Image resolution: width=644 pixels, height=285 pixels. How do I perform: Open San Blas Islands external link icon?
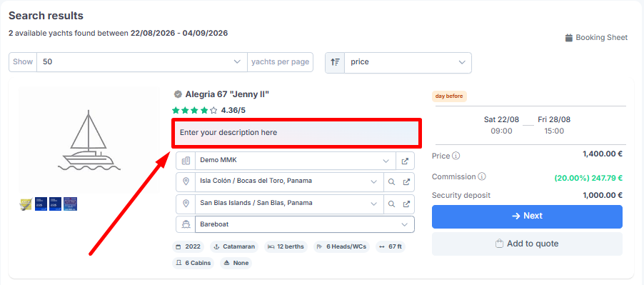click(406, 204)
